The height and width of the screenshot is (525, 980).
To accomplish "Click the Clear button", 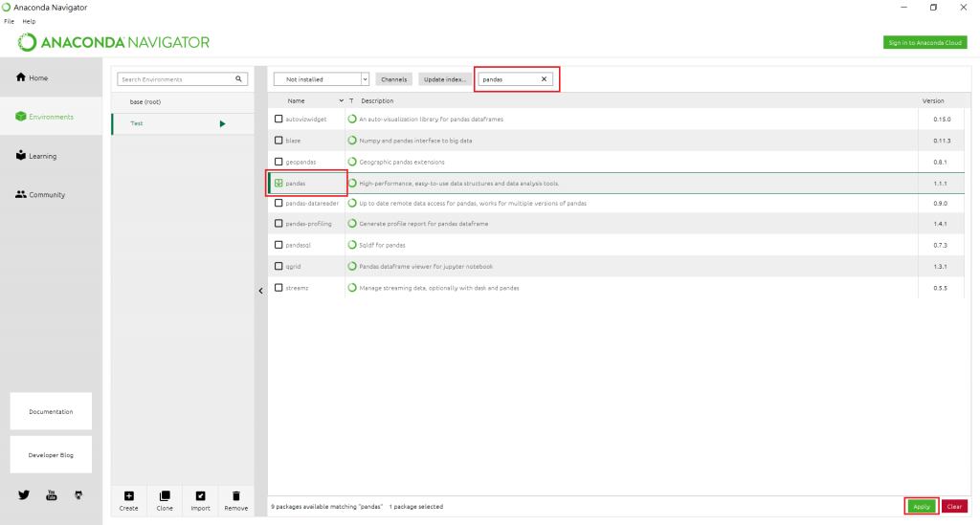I will 954,506.
